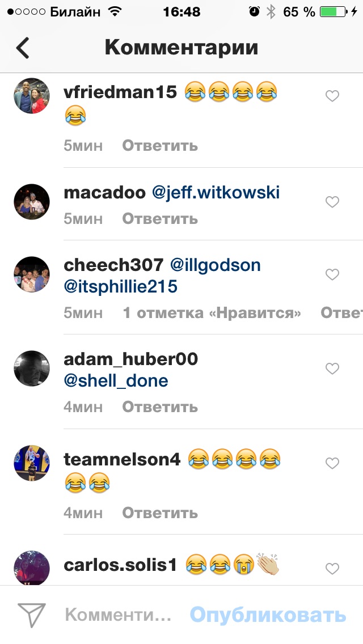The image size is (363, 644).
Task: Toggle the heart on teamnelson4's comment
Action: 332,463
